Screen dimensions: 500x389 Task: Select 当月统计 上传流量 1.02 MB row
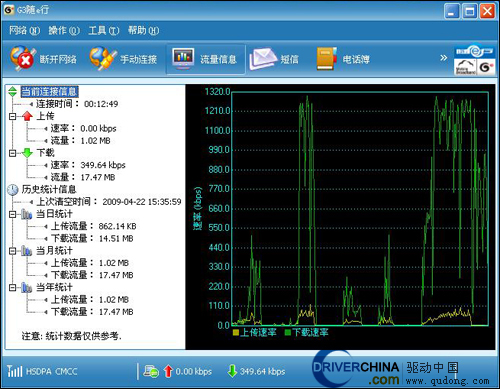[x=90, y=263]
